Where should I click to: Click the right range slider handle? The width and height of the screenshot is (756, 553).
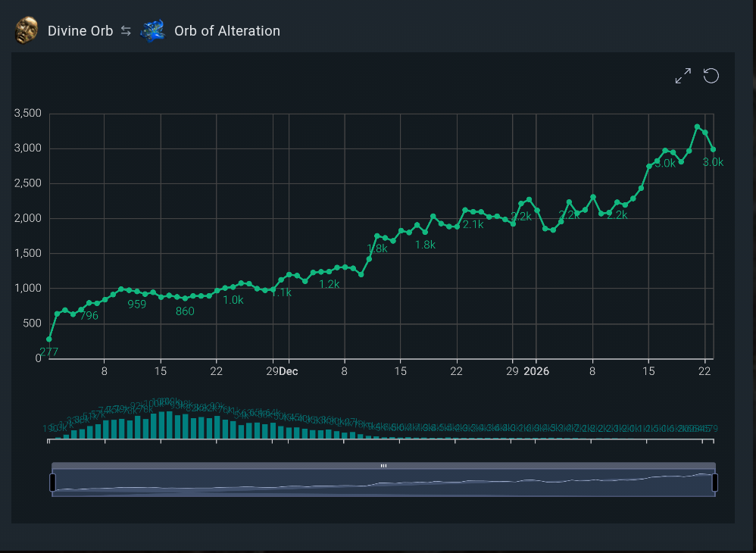pyautogui.click(x=715, y=483)
